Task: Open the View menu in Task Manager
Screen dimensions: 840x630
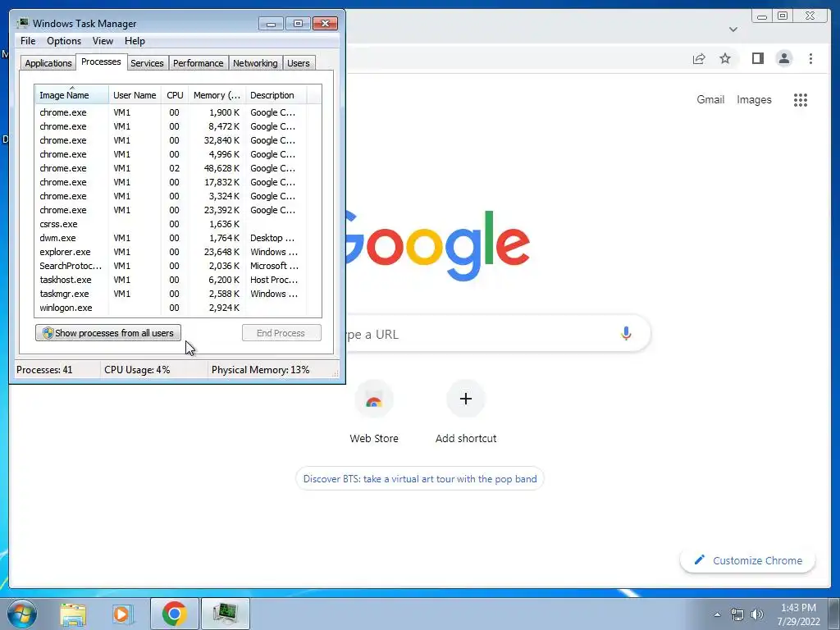Action: 103,41
